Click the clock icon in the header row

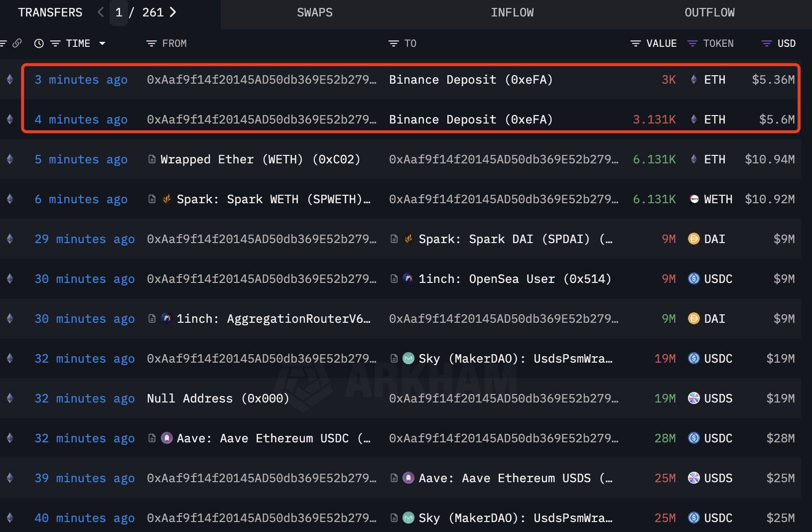tap(39, 43)
